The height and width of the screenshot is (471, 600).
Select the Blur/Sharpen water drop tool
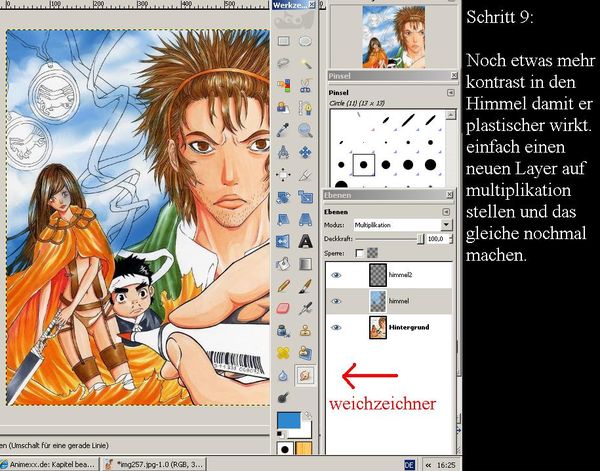pyautogui.click(x=283, y=375)
